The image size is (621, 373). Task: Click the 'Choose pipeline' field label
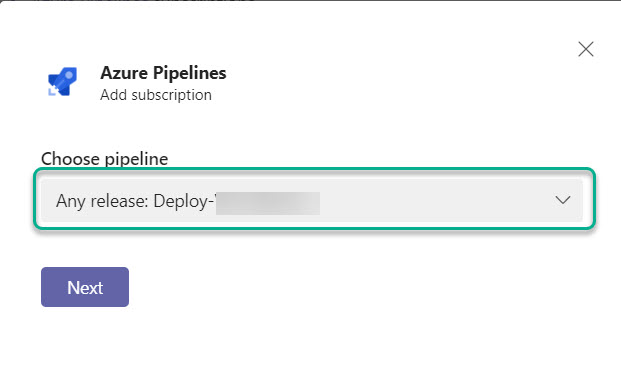click(x=105, y=159)
